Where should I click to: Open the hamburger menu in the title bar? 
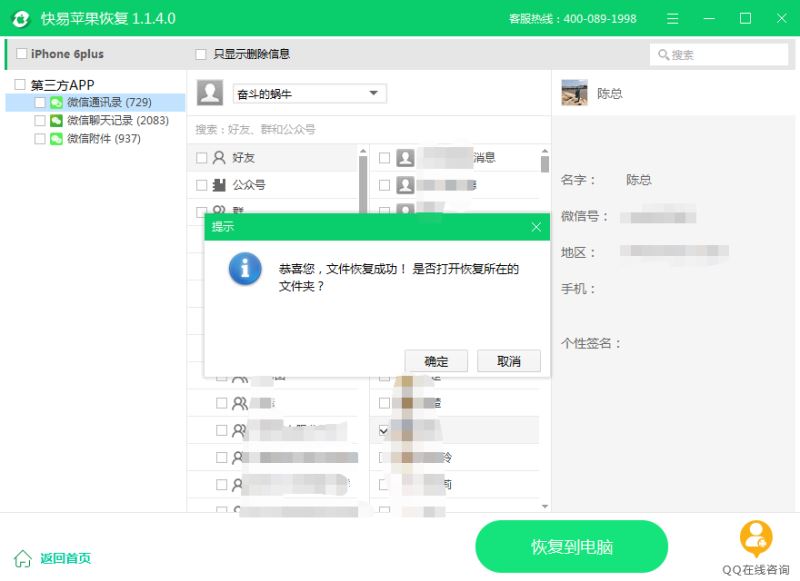tap(672, 18)
